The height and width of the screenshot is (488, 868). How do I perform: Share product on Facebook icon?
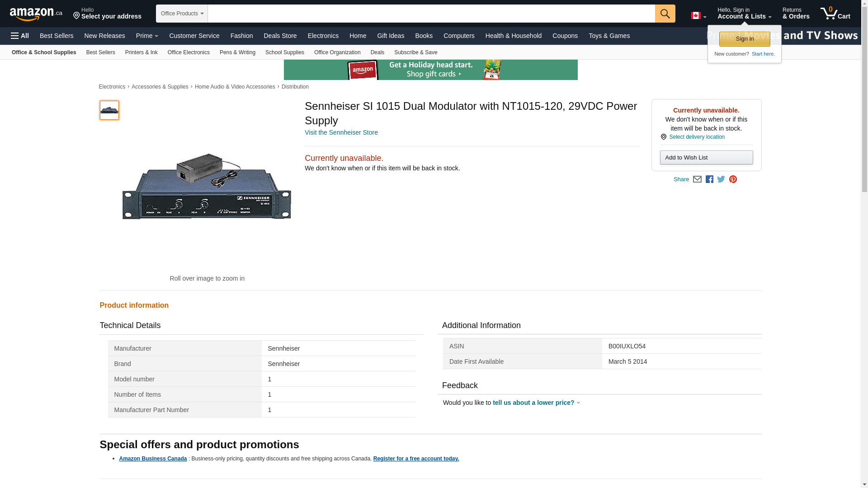pos(709,179)
